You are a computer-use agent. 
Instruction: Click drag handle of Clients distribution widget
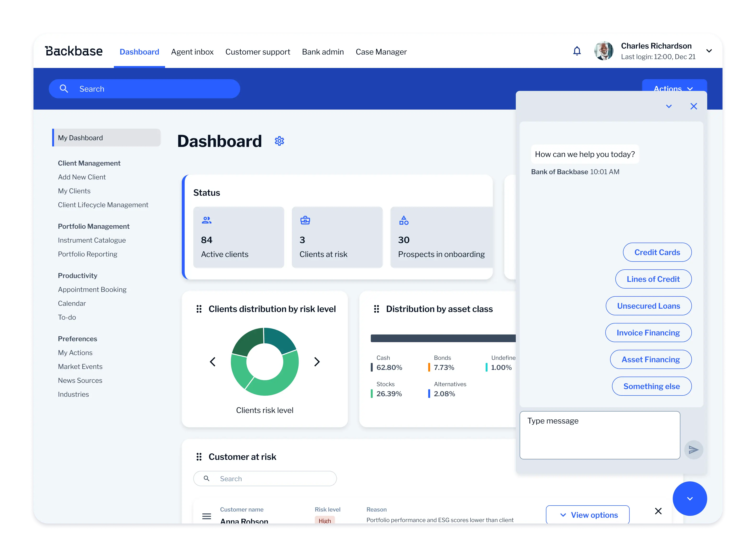pos(199,309)
